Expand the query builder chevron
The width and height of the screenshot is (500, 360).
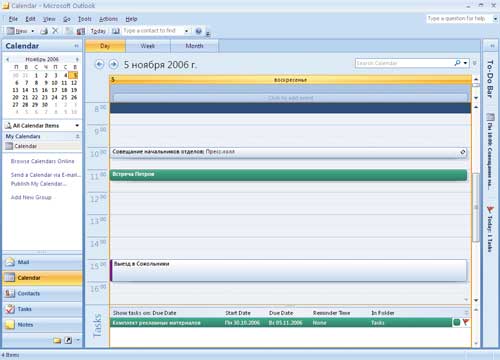pyautogui.click(x=475, y=63)
